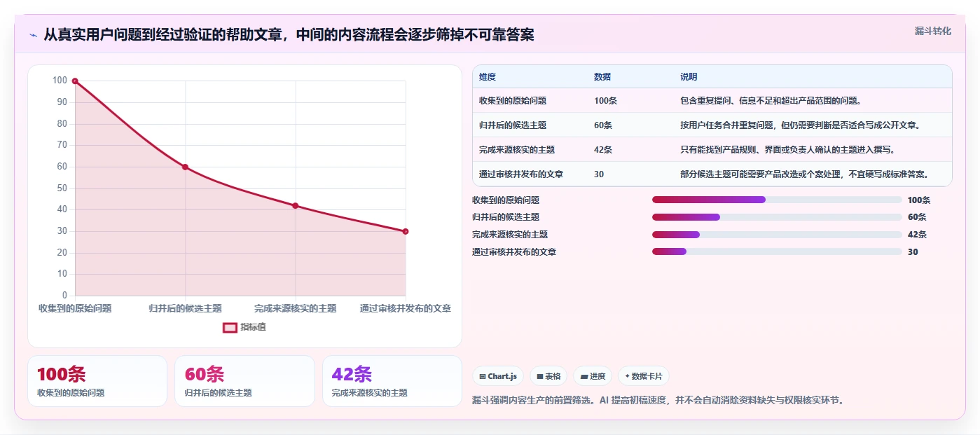Click the chart data point at value 42
Screen dimensions: 980x435
coord(296,205)
